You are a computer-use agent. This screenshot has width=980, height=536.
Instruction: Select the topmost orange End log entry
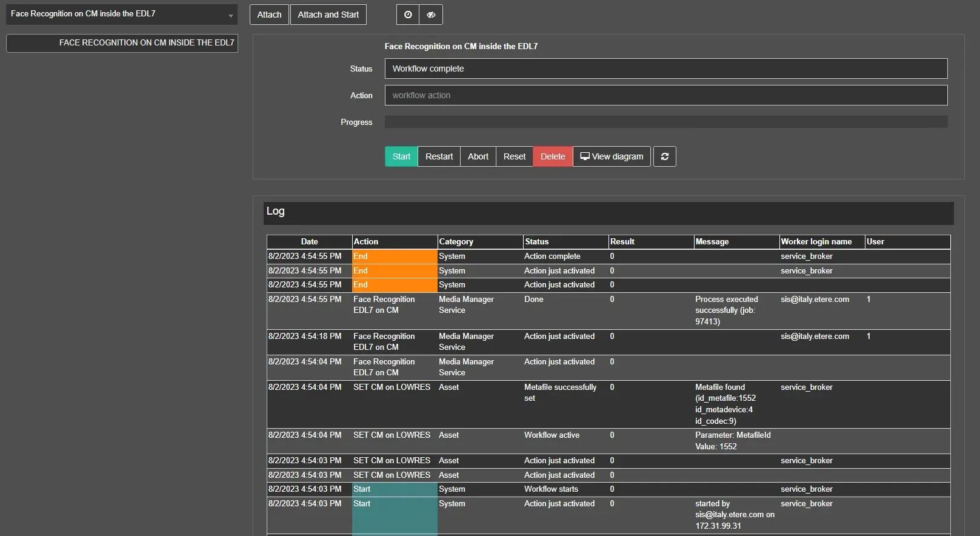pyautogui.click(x=394, y=256)
